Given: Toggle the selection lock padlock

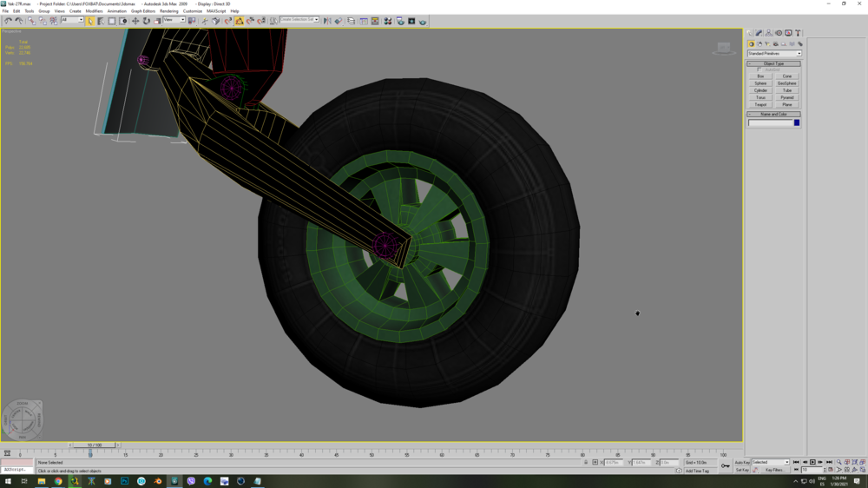Looking at the screenshot, I should [586, 463].
